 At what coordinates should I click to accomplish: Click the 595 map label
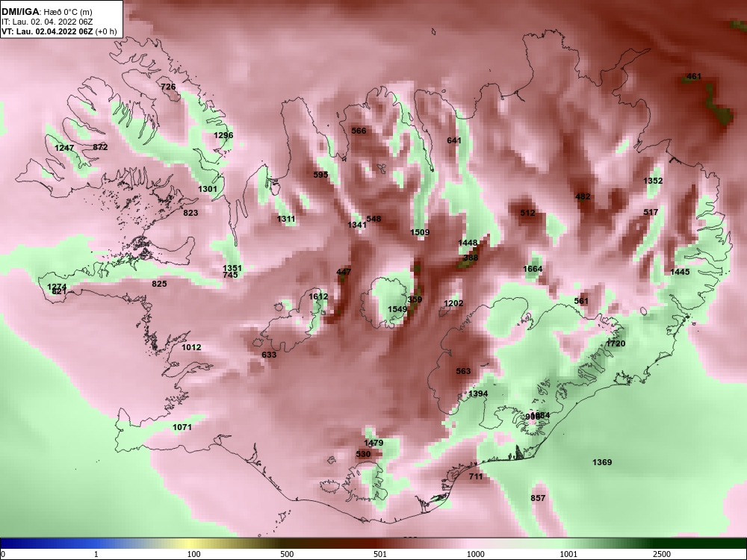pyautogui.click(x=321, y=175)
